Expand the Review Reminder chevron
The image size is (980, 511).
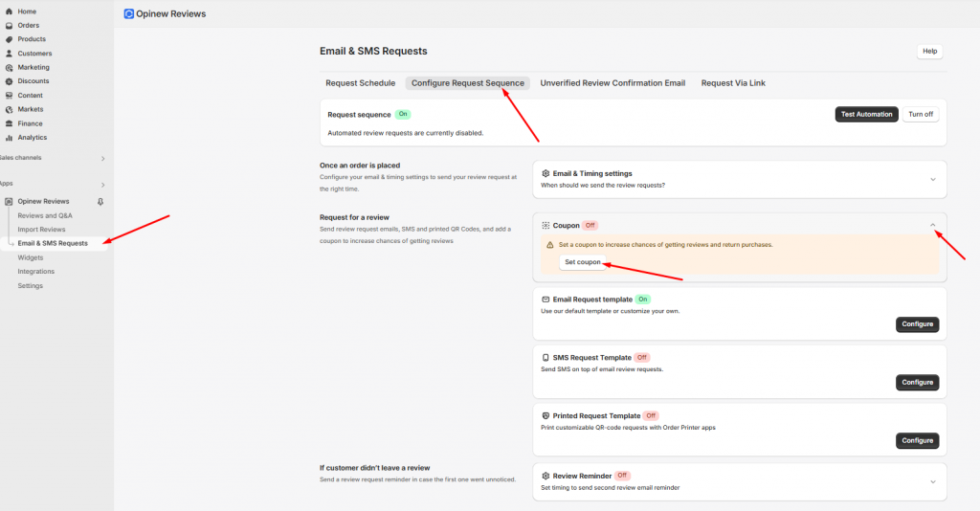click(x=932, y=481)
